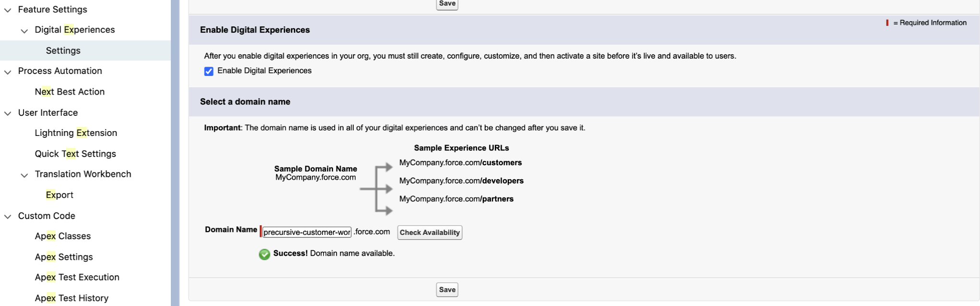This screenshot has height=306, width=980.
Task: Uncheck Enable Digital Experiences
Action: point(208,71)
